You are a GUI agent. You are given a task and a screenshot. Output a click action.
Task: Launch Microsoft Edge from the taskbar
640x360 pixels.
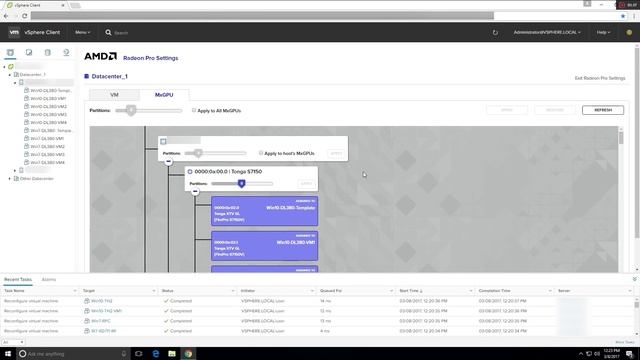(x=156, y=353)
